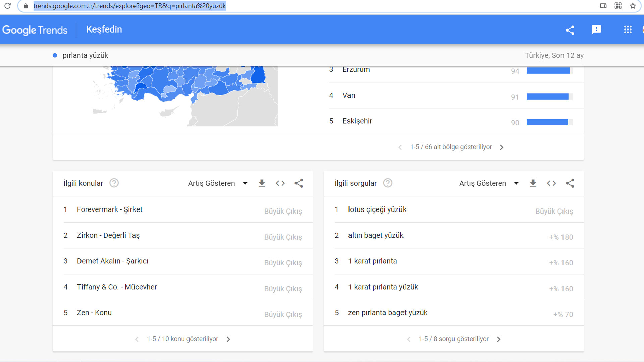Go to previous page of alt bölge list
The width and height of the screenshot is (644, 362).
click(x=400, y=147)
